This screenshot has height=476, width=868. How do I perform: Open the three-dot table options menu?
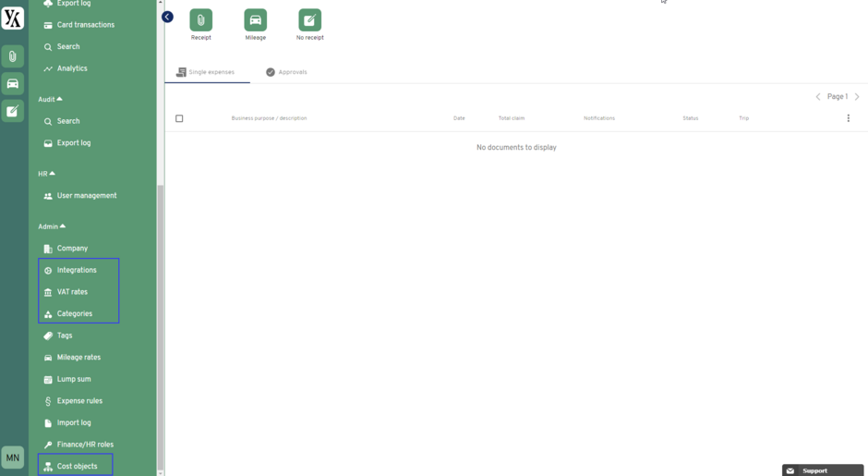click(x=848, y=118)
